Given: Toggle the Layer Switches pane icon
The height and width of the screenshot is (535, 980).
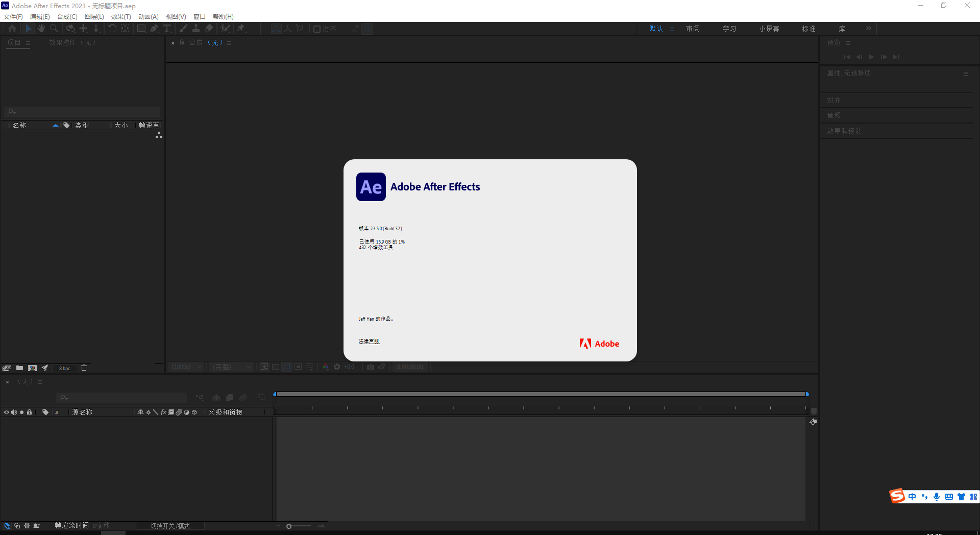Looking at the screenshot, I should click(x=7, y=526).
